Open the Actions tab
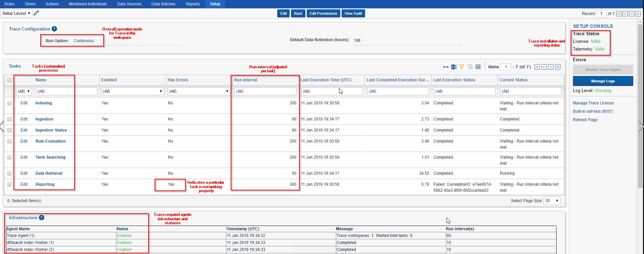 tap(52, 4)
